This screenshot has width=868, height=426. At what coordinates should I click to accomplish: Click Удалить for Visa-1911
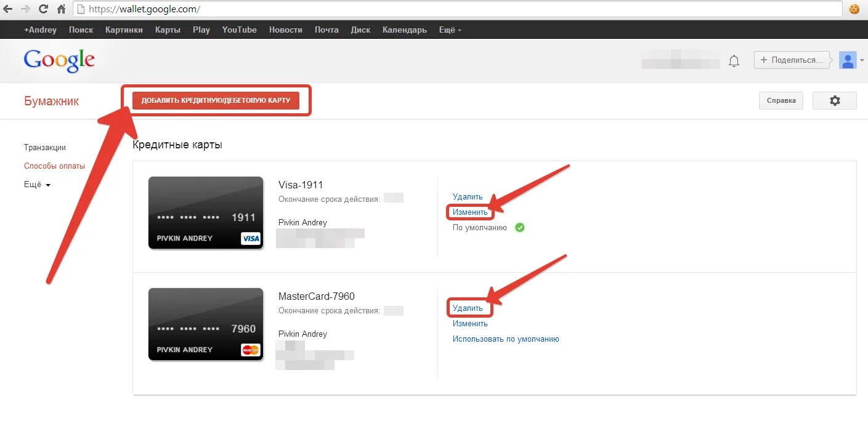(468, 197)
